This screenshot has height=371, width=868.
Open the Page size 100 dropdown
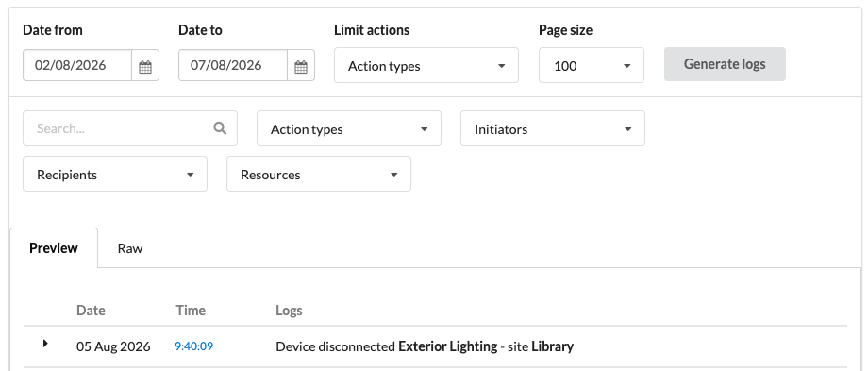[592, 65]
